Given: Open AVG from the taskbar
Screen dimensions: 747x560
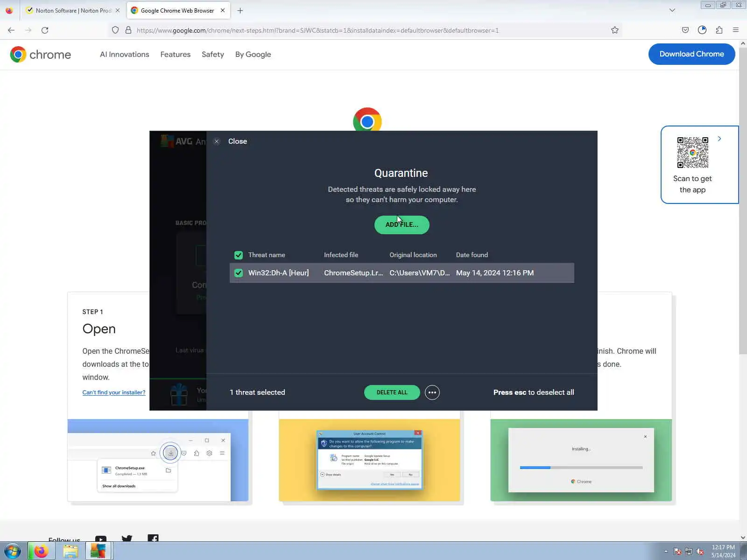Looking at the screenshot, I should click(99, 551).
